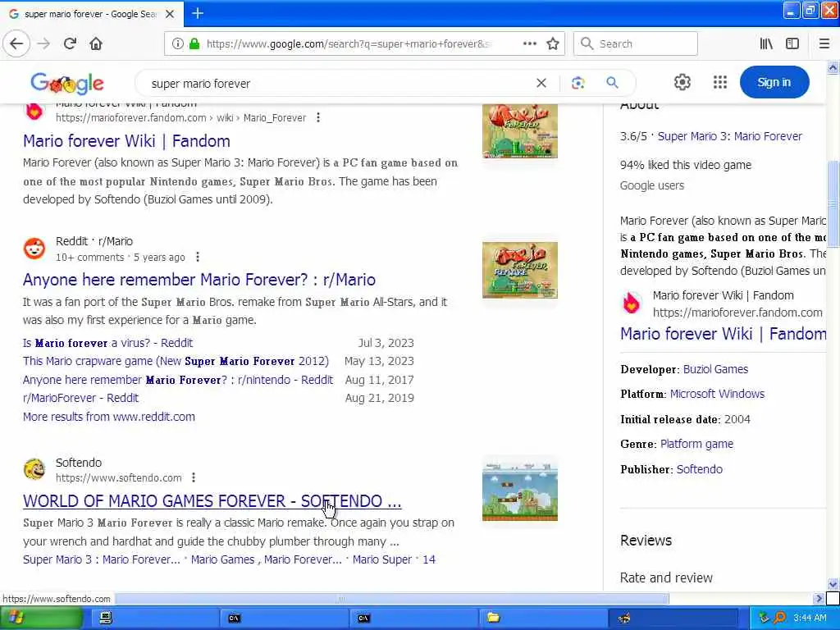Open Super Mario 3 : Mario Forever sitelink
This screenshot has height=630, width=840.
tap(101, 559)
